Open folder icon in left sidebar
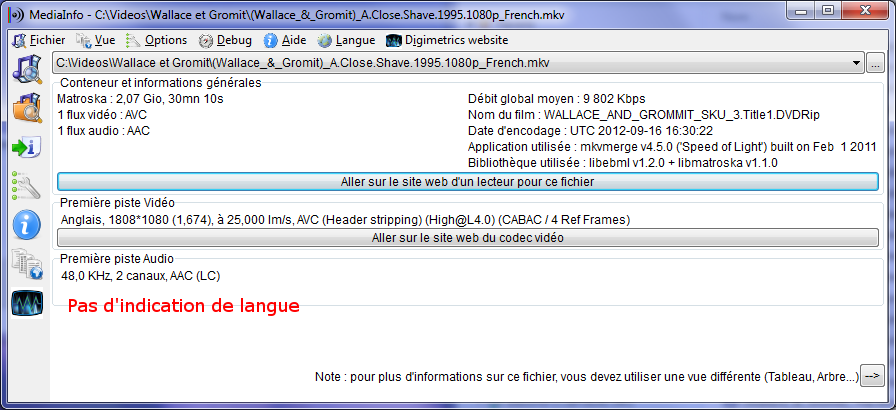 27,108
